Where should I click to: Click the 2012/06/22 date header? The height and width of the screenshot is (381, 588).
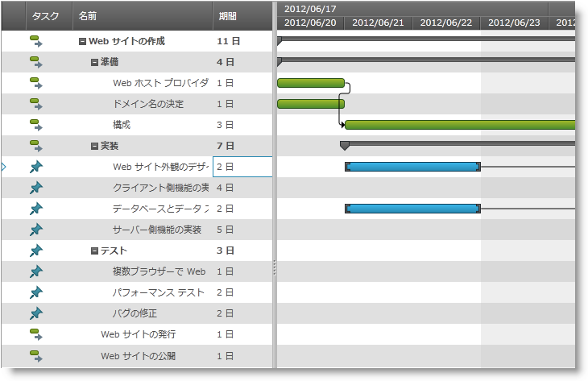click(446, 23)
